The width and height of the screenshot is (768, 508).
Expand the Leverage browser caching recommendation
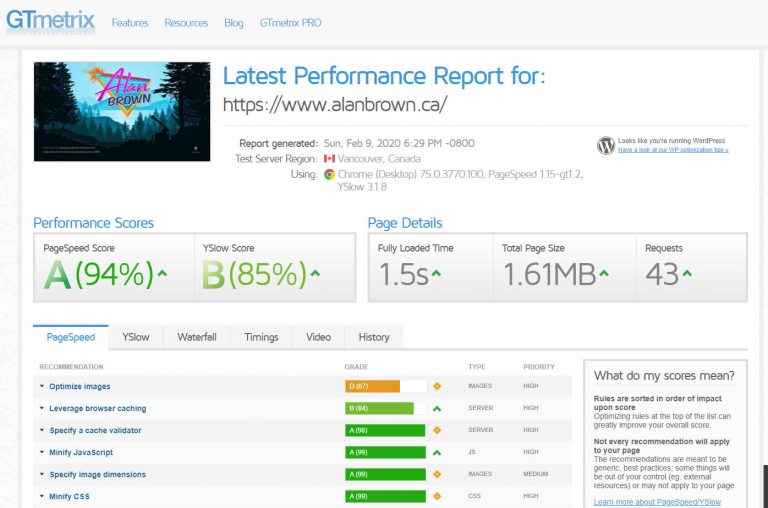click(97, 408)
